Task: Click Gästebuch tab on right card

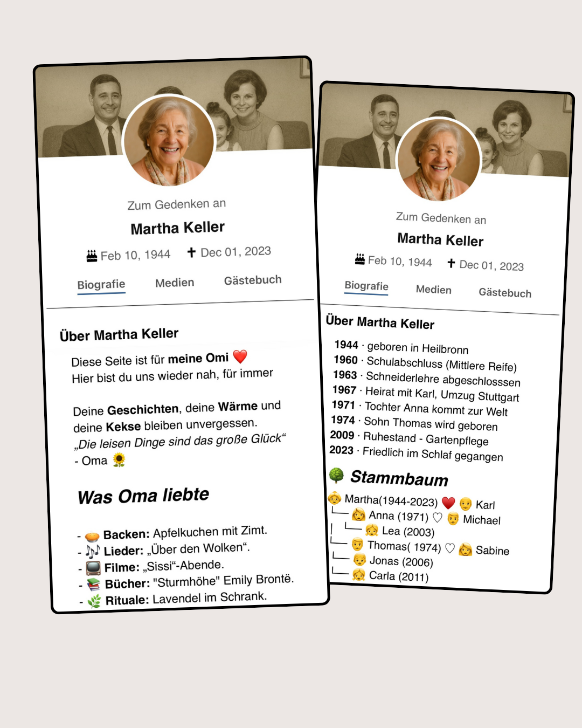Action: [x=505, y=293]
